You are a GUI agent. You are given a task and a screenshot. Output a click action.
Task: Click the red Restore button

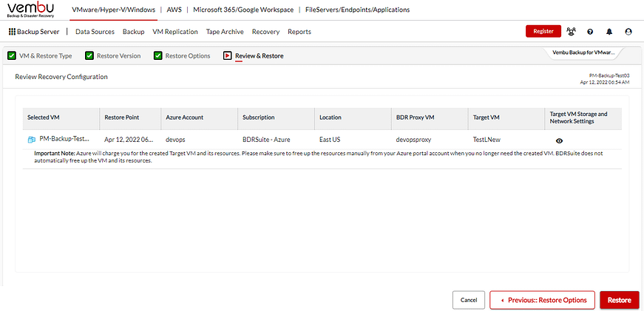(619, 300)
